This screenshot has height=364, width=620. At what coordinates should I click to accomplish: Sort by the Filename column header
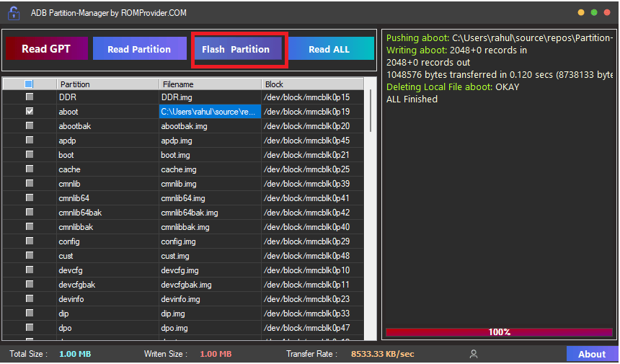tap(210, 84)
